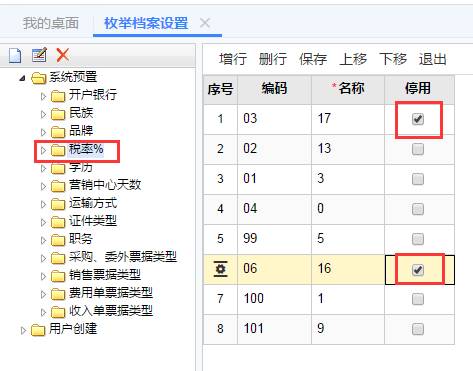Image resolution: width=473 pixels, height=371 pixels.
Task: Collapse the 系统预置 tree node
Action: point(22,78)
